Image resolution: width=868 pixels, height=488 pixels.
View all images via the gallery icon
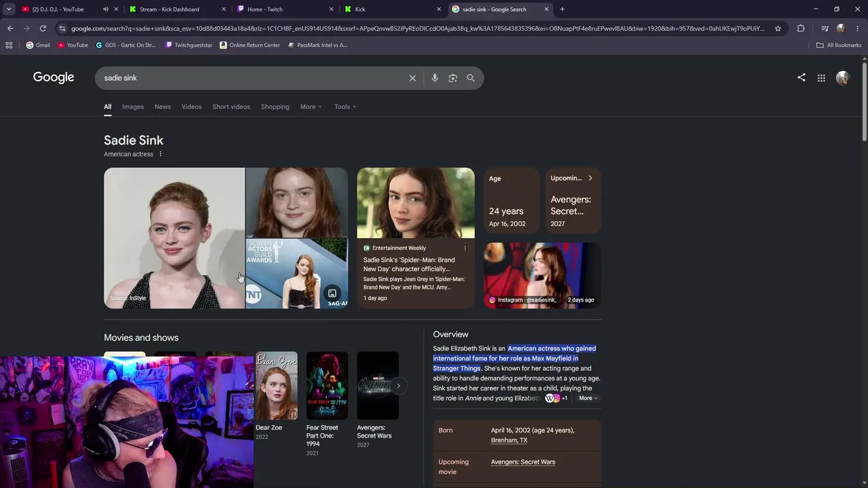click(332, 293)
